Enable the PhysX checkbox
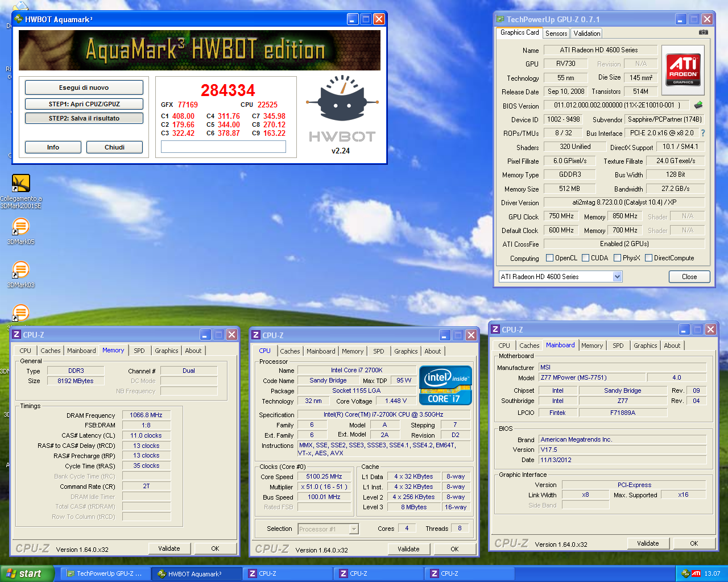Screen dimensions: 728x582 (617, 258)
